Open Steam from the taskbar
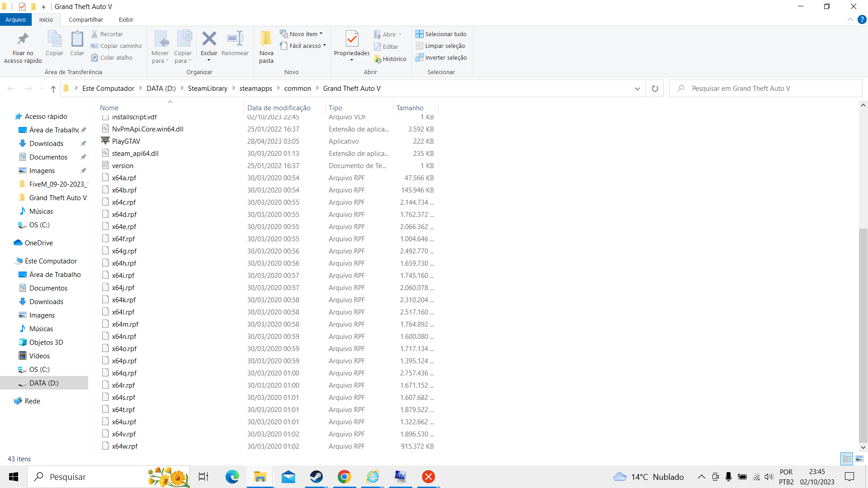Image resolution: width=868 pixels, height=488 pixels. pos(316,477)
